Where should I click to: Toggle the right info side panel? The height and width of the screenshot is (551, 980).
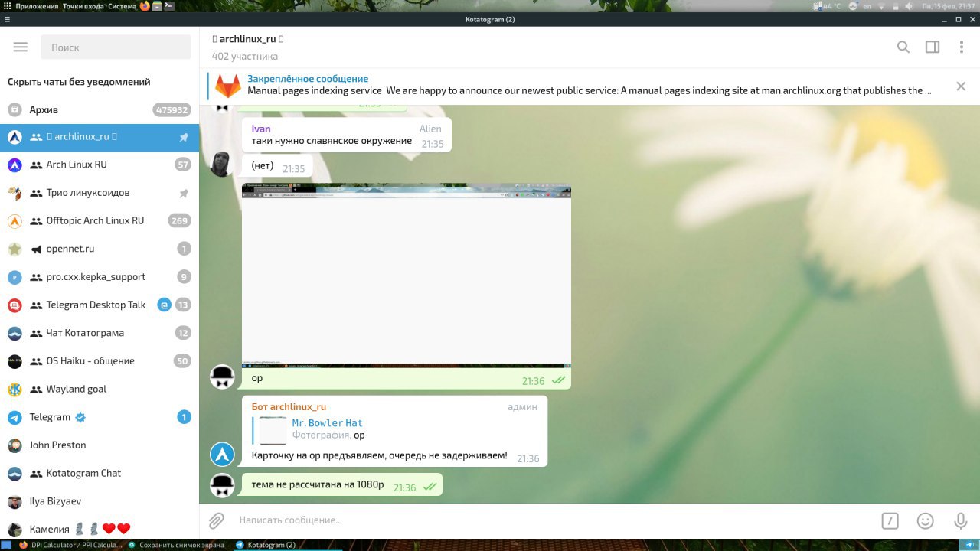click(933, 47)
